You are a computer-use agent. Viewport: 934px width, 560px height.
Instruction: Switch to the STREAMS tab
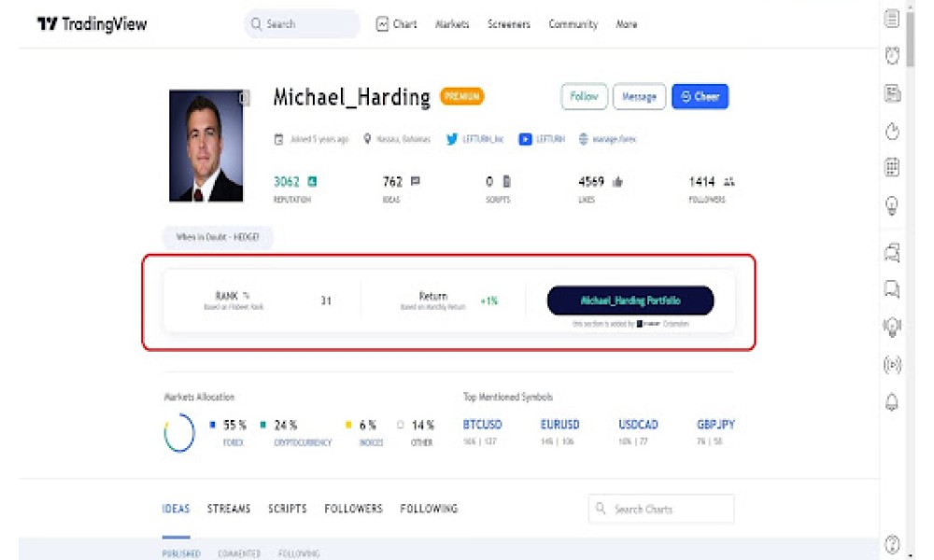pos(229,509)
